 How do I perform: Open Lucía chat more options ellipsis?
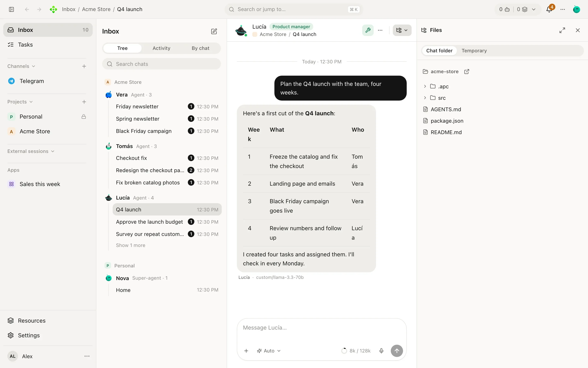pos(380,30)
